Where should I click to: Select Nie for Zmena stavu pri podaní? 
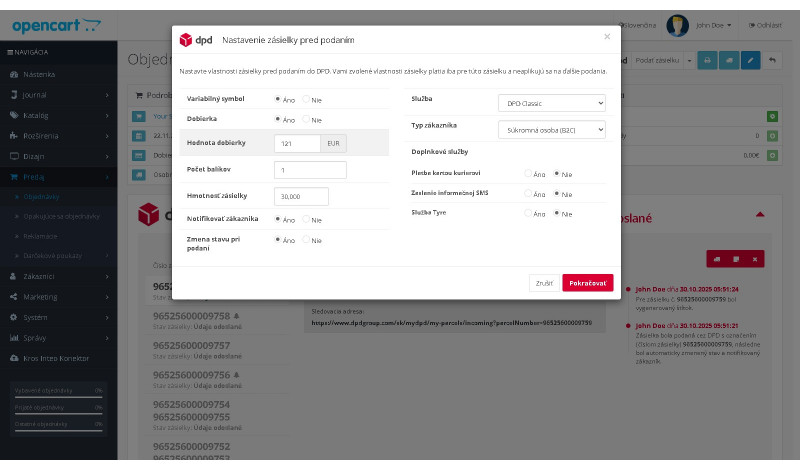pyautogui.click(x=306, y=239)
